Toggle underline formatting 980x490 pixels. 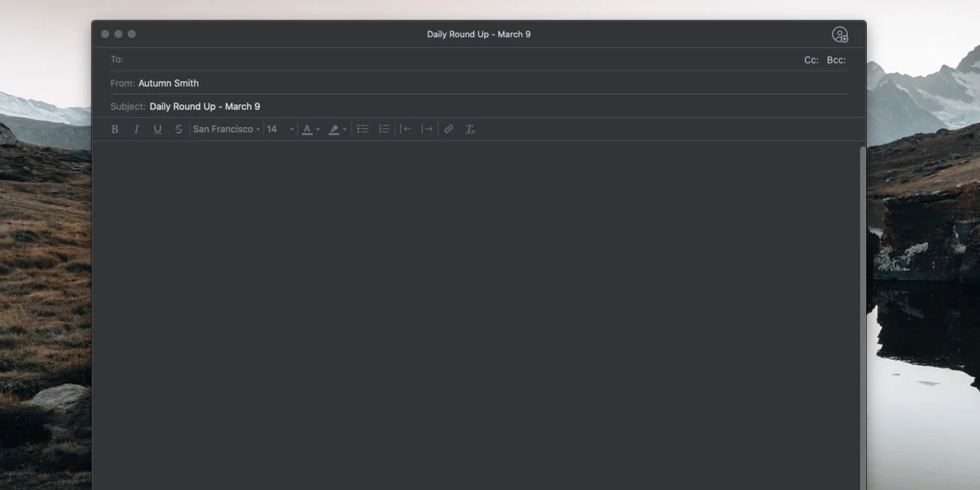[157, 129]
